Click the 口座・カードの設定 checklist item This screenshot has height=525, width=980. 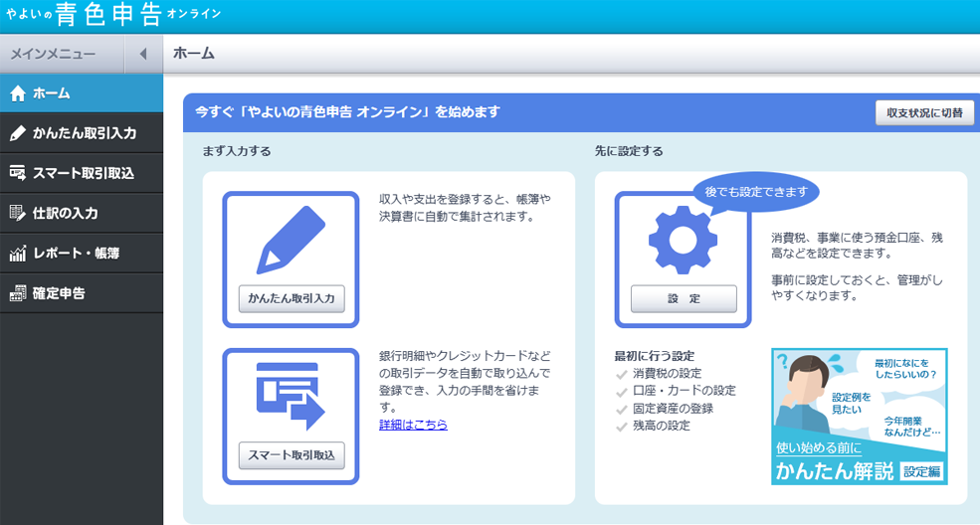click(685, 390)
